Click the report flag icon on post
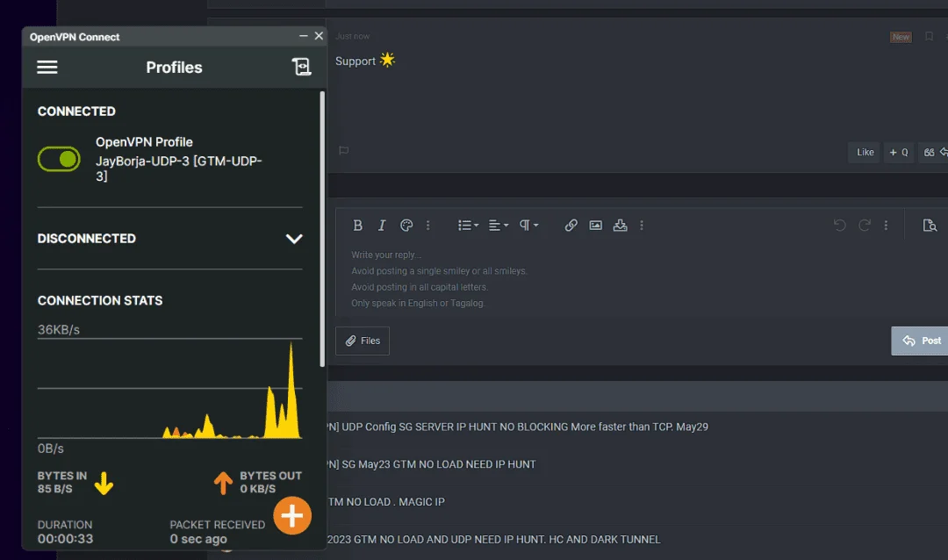This screenshot has width=948, height=560. click(x=343, y=151)
